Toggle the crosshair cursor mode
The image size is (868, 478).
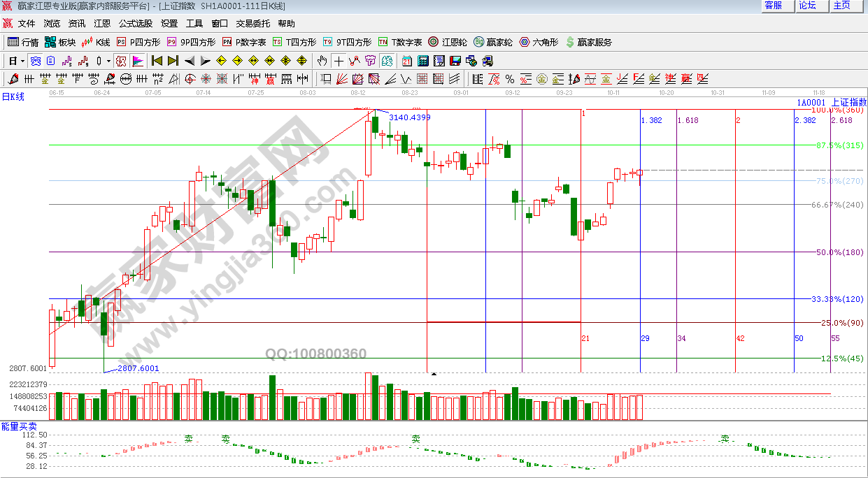(339, 61)
